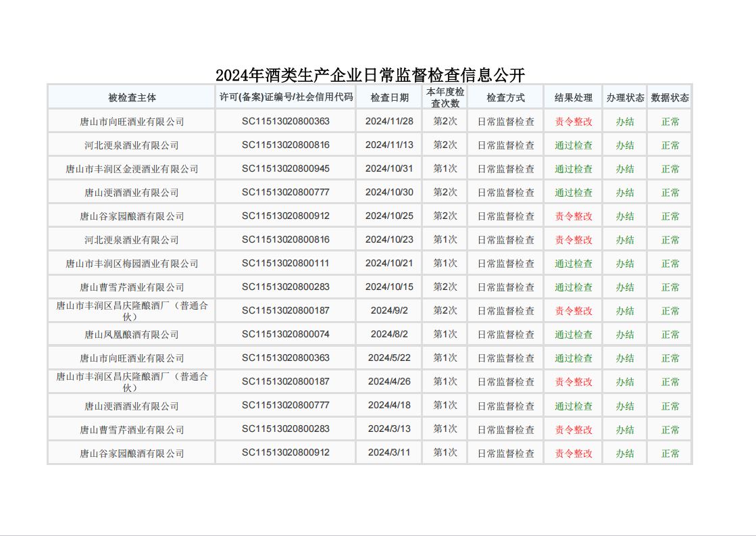Click 唐山曹雪芹酒业有限公司 in the 2024/10/15 row

(x=132, y=287)
